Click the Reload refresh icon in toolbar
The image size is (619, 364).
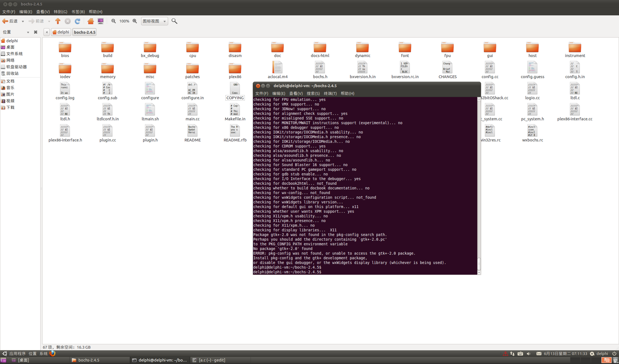click(x=77, y=21)
